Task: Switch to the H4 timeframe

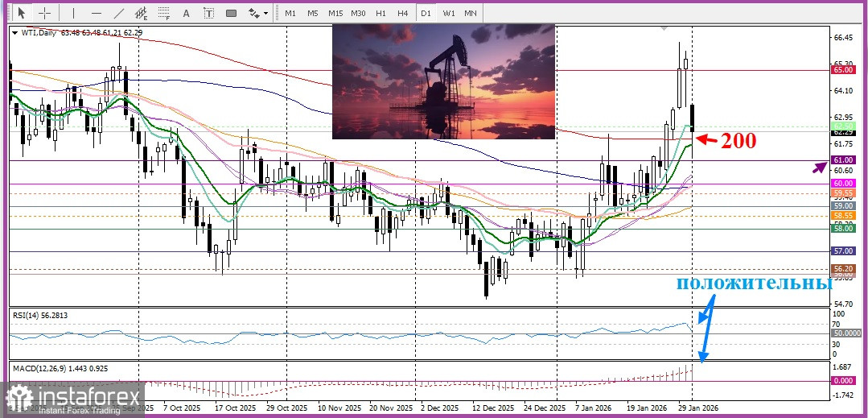Action: click(x=403, y=13)
